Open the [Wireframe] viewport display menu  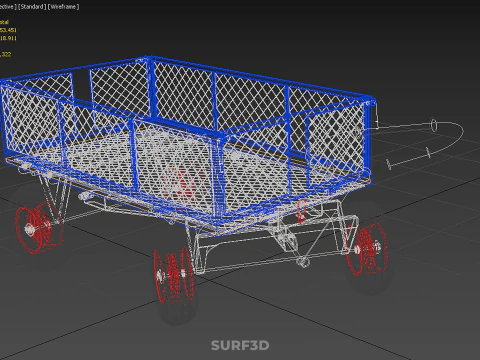(64, 7)
